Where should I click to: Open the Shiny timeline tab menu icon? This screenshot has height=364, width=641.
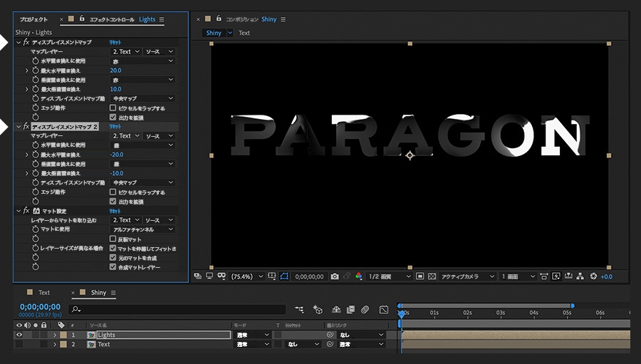(x=113, y=293)
